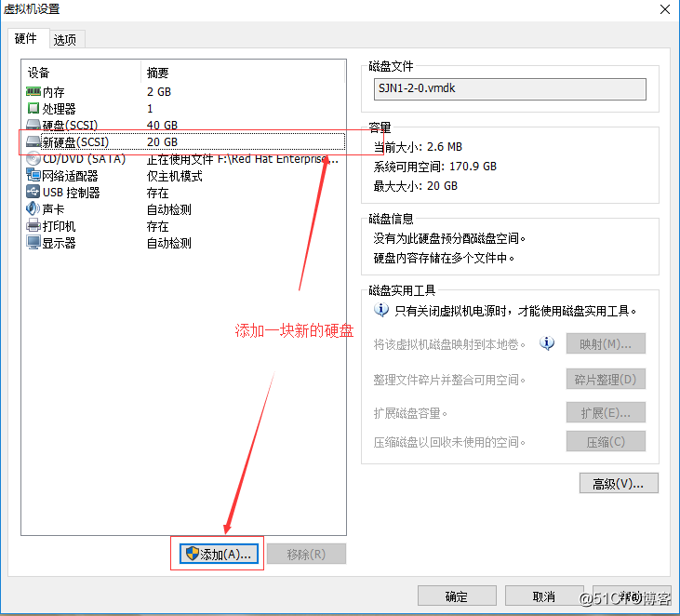Select the 网络适配器 row label

point(71,176)
